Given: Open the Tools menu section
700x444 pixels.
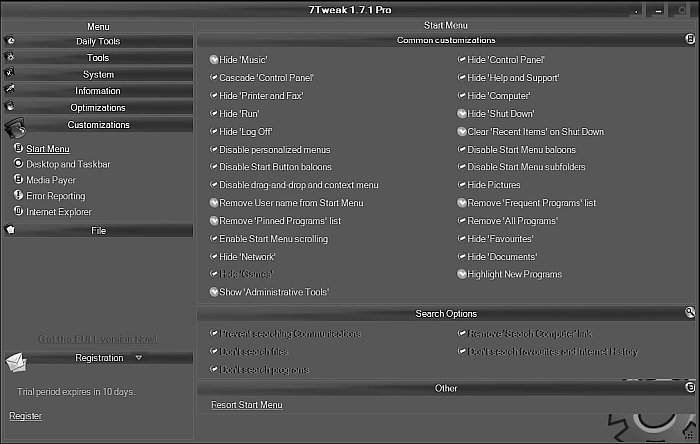Looking at the screenshot, I should [98, 58].
